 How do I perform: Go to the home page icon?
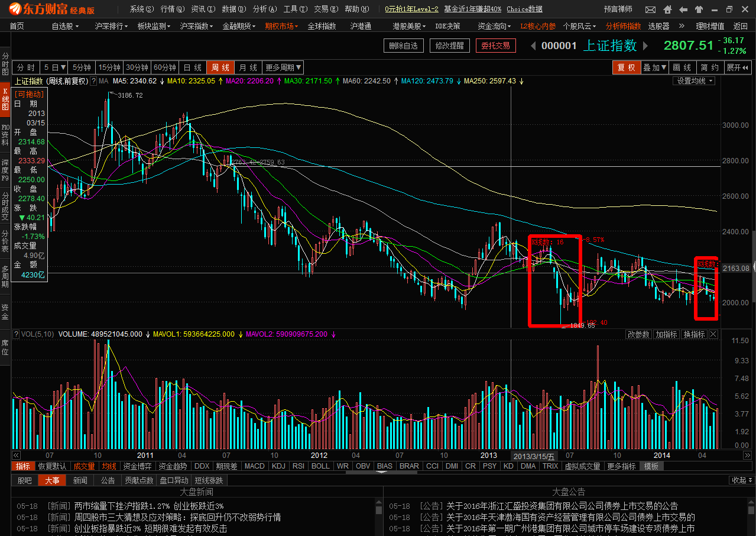pos(667,9)
